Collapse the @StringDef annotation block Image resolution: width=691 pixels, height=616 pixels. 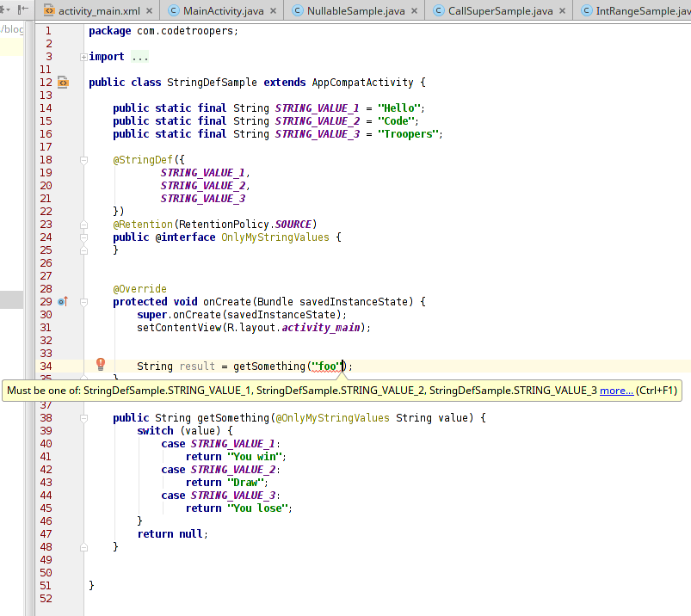point(83,160)
